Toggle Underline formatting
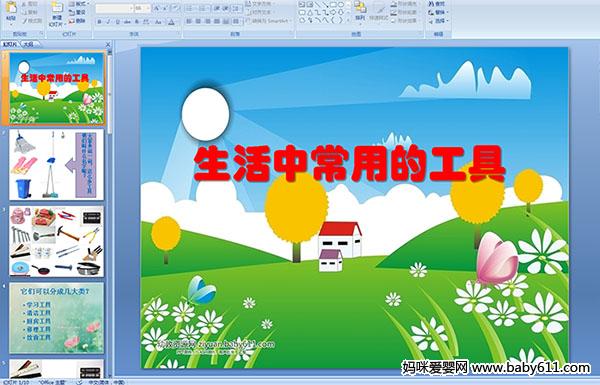This screenshot has width=600, height=385. click(x=117, y=22)
